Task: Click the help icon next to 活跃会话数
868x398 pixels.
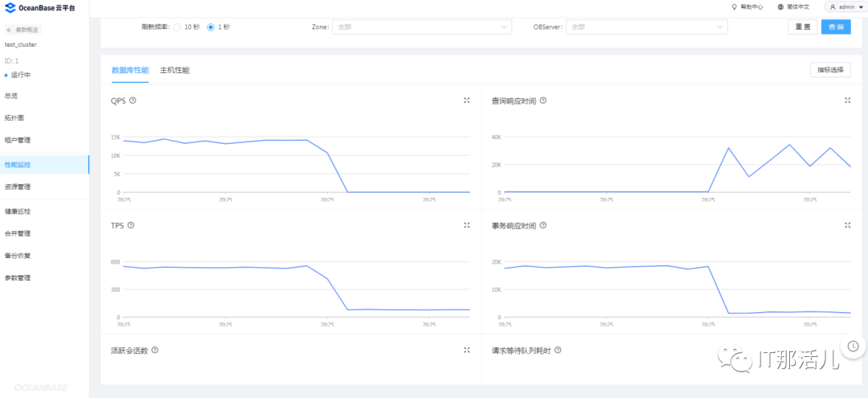Action: tap(155, 350)
